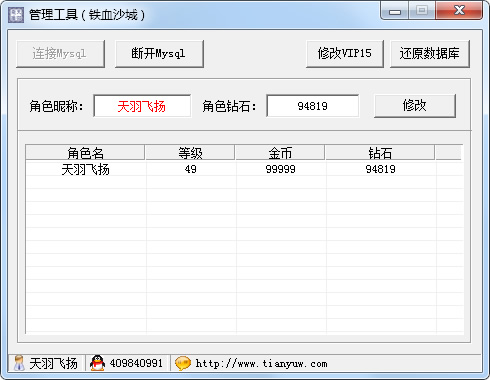Sort by the 钻石 column header
Screen dimensions: 490x380
[380, 153]
